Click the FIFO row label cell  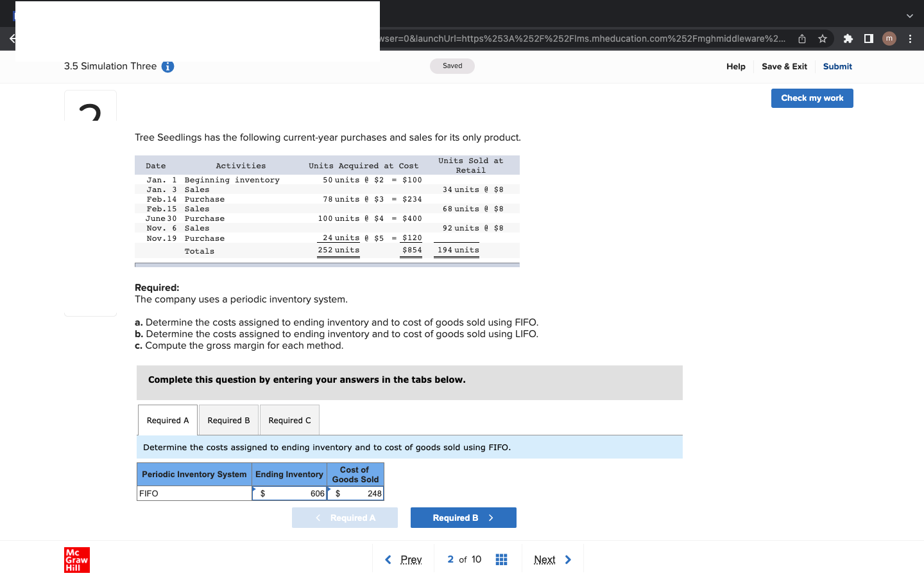click(x=194, y=493)
